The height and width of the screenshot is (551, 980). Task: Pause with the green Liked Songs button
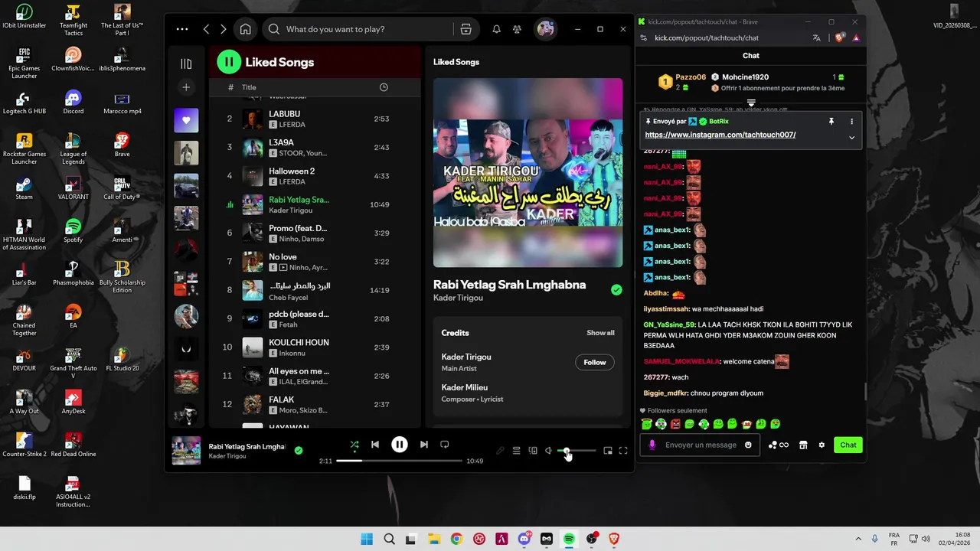tap(229, 62)
